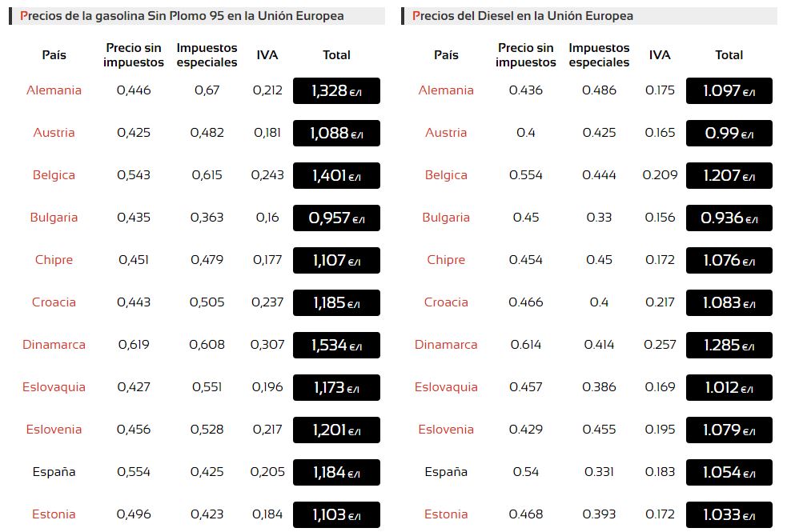Click Estonia in the Diesel table
Viewport: 787px width, 532px height.
click(446, 514)
